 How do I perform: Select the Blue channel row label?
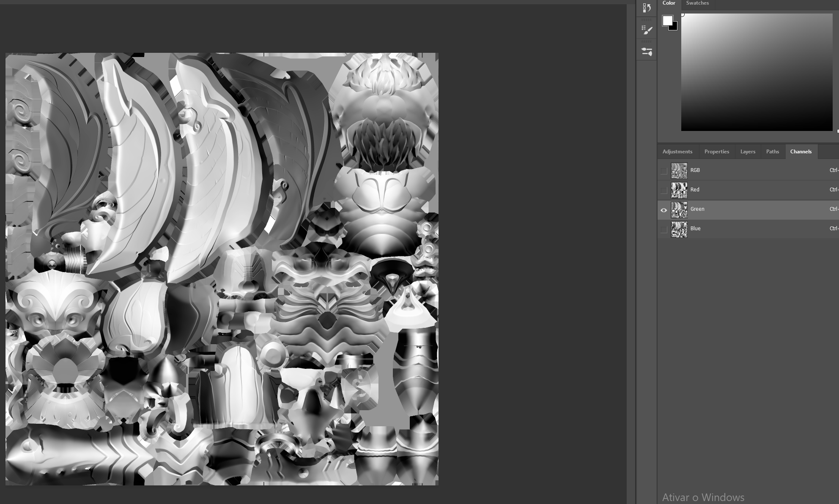point(695,229)
